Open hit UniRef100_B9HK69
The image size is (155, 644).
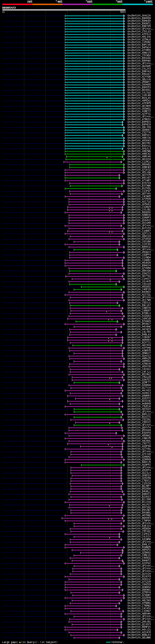coord(139,21)
